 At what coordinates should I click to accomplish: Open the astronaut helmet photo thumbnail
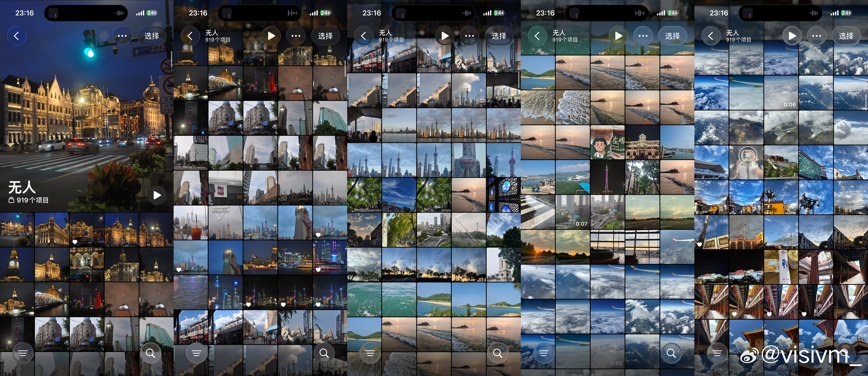pyautogui.click(x=746, y=162)
